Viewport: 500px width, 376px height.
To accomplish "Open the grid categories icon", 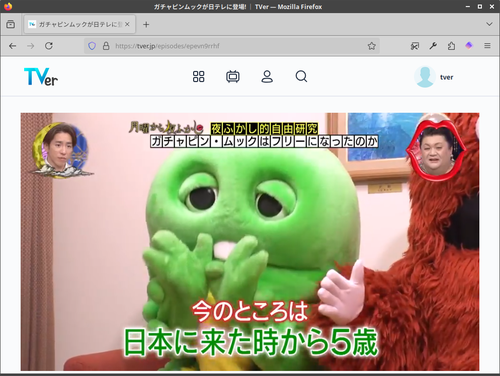I will click(199, 77).
